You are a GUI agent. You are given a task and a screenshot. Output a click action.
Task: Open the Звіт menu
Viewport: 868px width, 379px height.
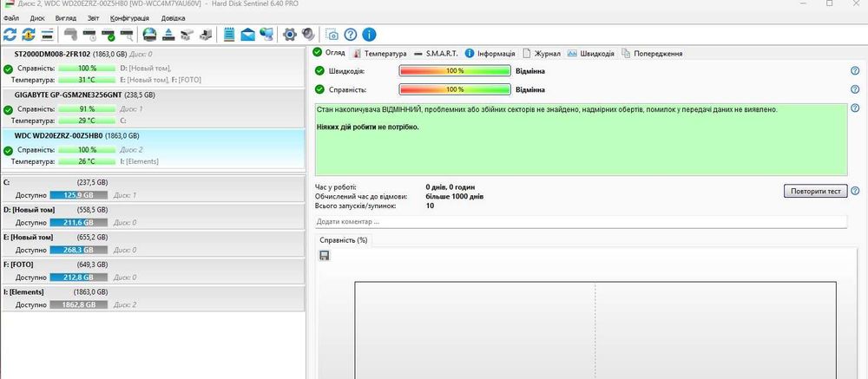[94, 18]
